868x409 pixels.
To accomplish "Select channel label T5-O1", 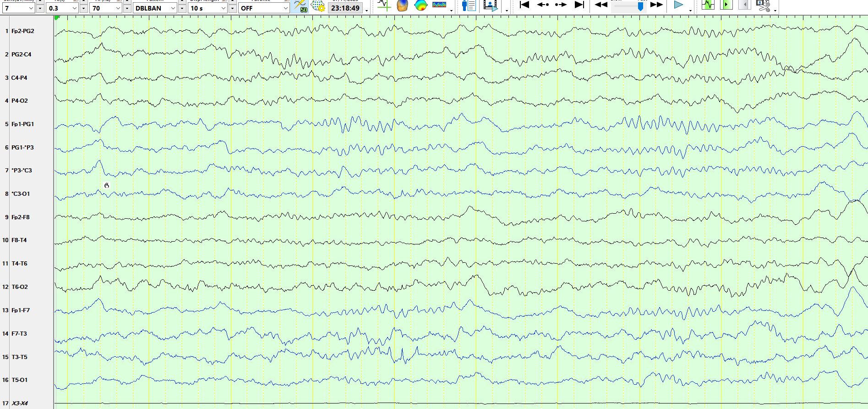I will point(19,380).
